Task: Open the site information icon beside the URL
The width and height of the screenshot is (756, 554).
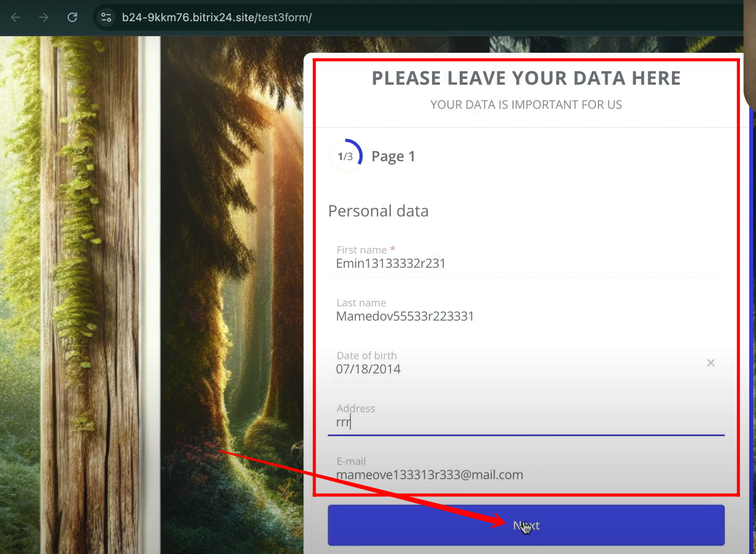Action: 106,17
